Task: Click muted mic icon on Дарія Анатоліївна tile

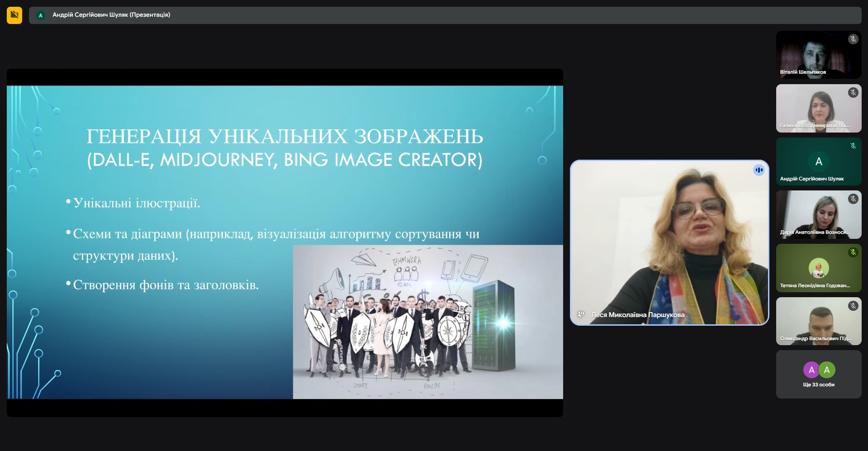Action: (853, 199)
